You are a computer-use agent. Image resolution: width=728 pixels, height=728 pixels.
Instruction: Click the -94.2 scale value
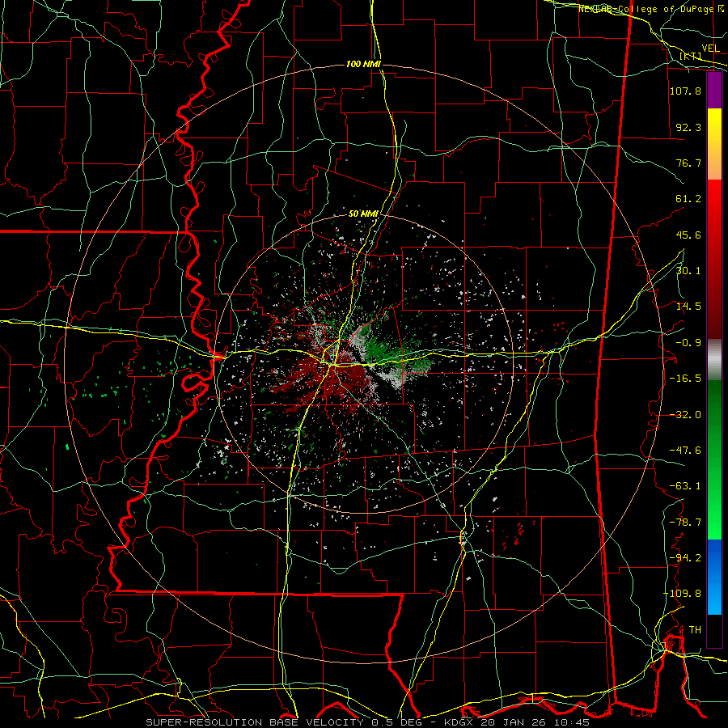685,558
